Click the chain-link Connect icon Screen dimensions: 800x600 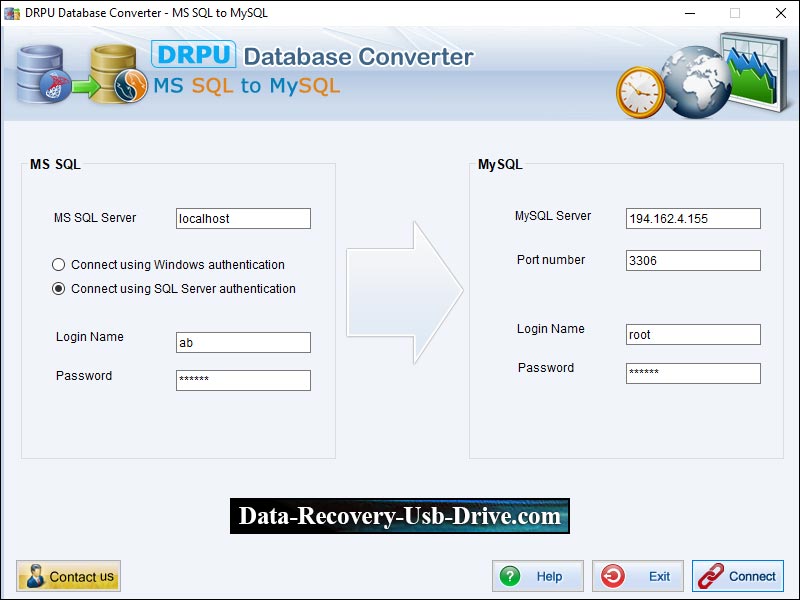711,575
